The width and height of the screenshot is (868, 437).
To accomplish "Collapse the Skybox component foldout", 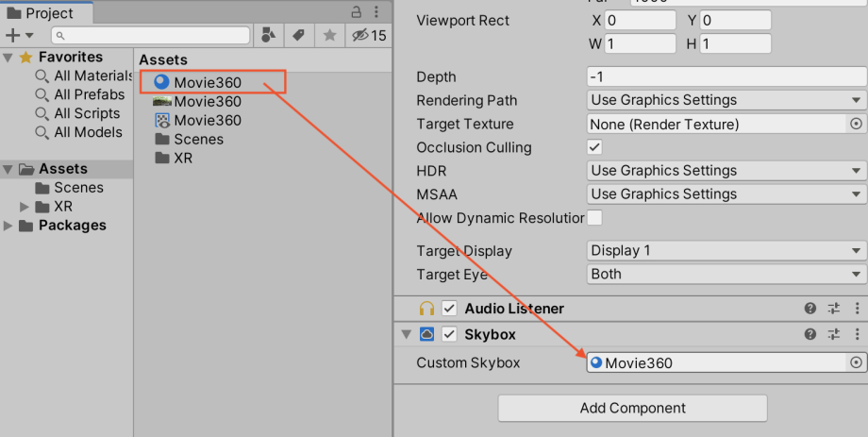I will point(407,334).
